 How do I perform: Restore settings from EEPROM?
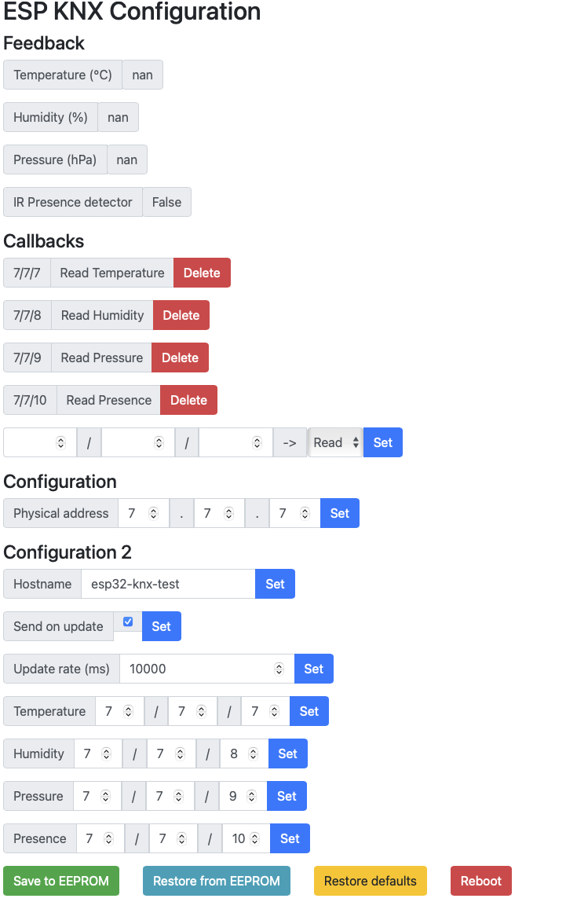pos(216,881)
